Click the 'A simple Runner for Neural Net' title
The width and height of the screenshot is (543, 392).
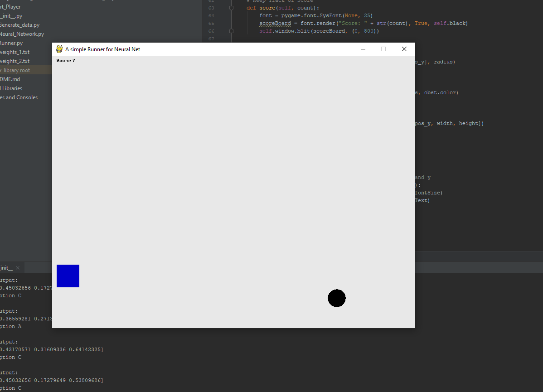click(103, 49)
